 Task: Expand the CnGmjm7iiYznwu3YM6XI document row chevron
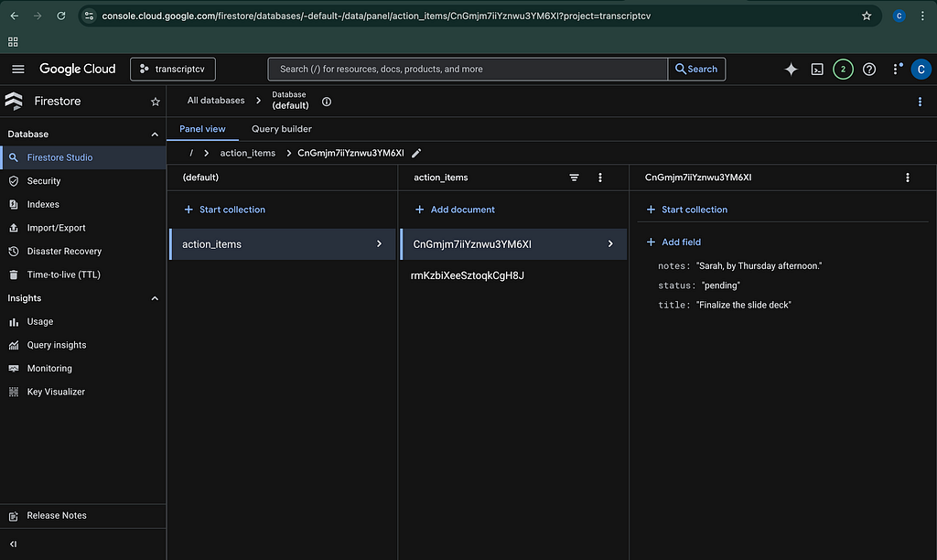610,243
